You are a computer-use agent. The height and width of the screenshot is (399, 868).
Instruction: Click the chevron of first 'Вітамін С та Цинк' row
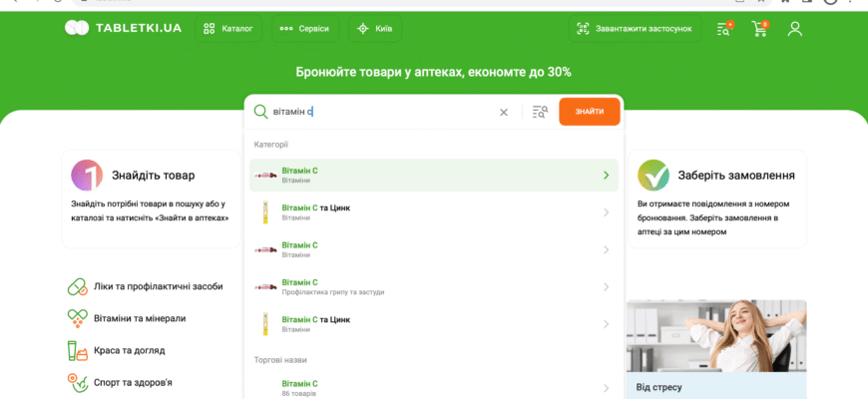607,212
